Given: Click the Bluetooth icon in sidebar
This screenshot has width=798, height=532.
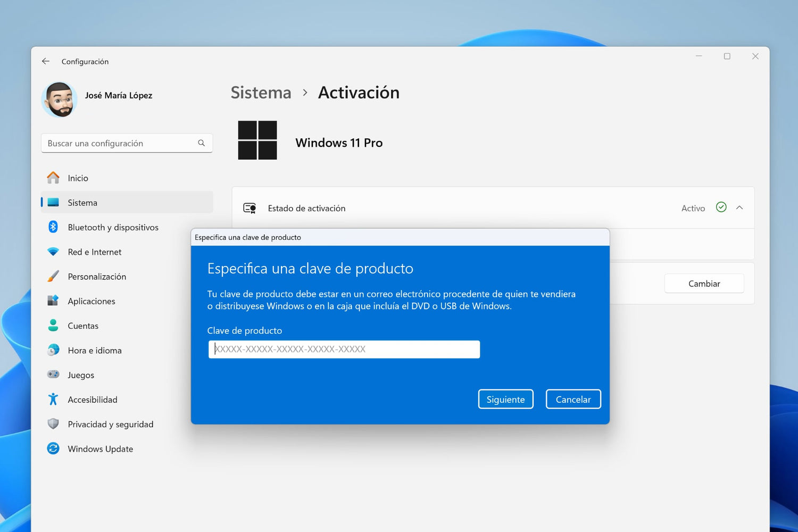Looking at the screenshot, I should 53,227.
